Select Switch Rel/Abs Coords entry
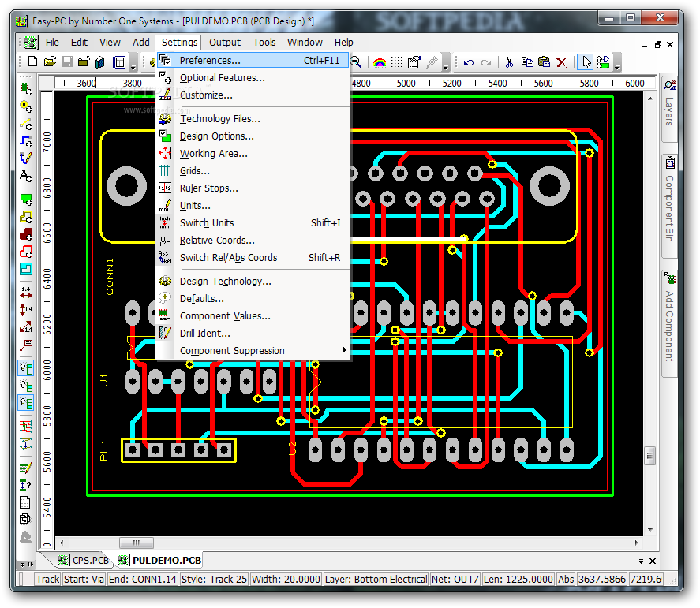Viewport: 700px width, 608px height. coord(253,257)
